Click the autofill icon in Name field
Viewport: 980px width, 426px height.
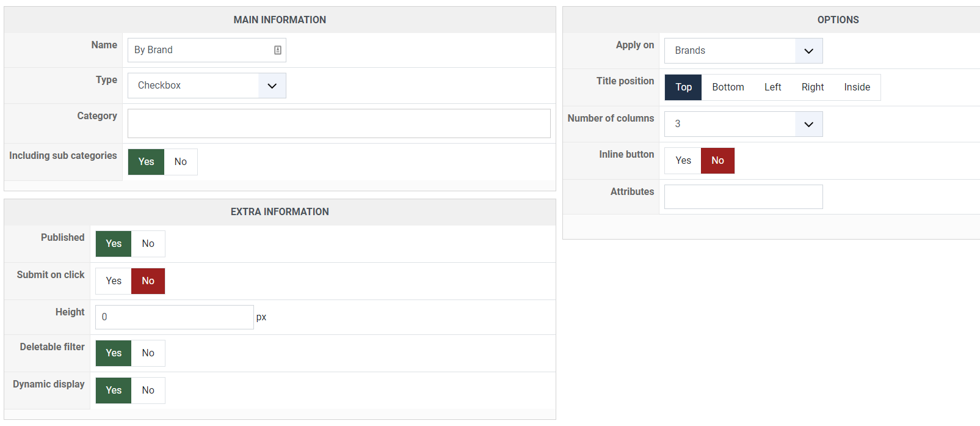coord(278,50)
